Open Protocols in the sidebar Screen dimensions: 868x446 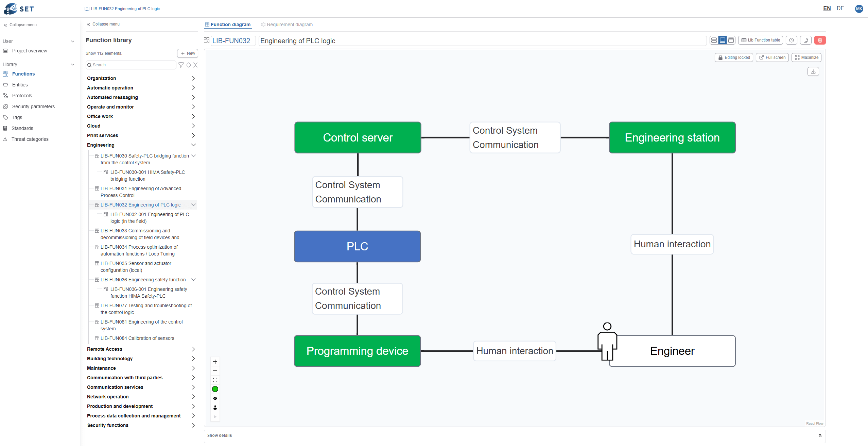22,96
